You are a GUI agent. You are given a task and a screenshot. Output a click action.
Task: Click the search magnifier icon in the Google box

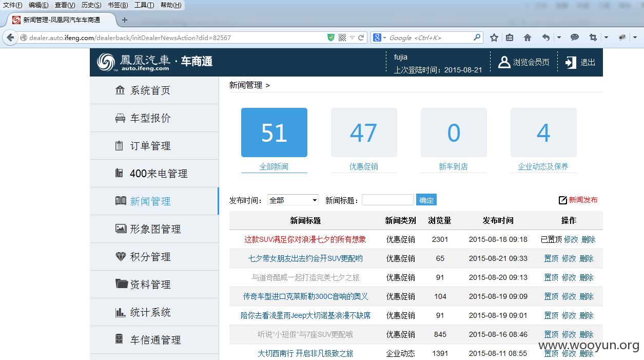[477, 37]
